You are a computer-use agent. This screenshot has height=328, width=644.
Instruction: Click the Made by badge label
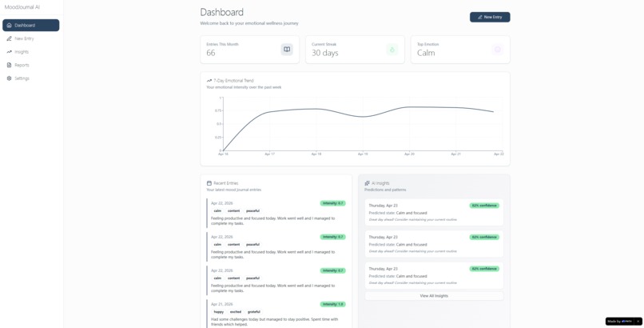(620, 322)
